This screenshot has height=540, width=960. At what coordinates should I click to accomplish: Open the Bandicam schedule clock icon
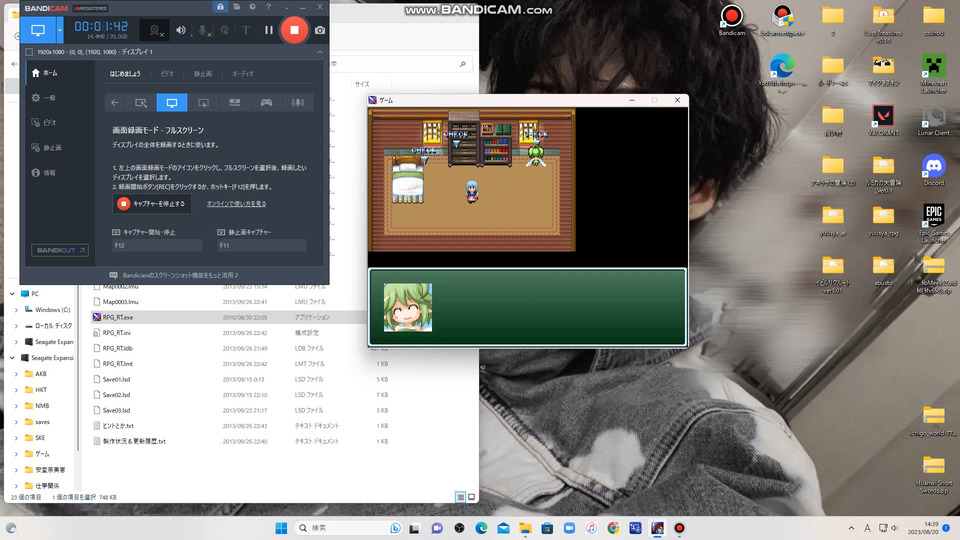252,7
